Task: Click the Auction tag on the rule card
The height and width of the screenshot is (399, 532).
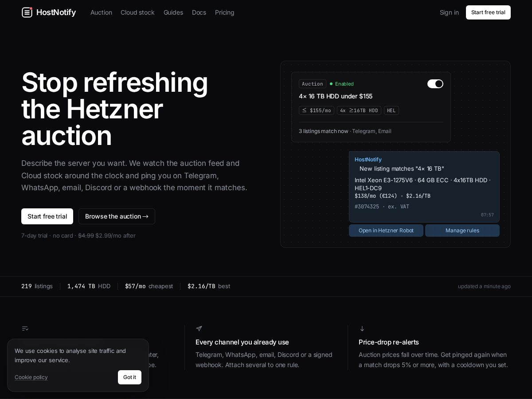Action: click(x=313, y=84)
